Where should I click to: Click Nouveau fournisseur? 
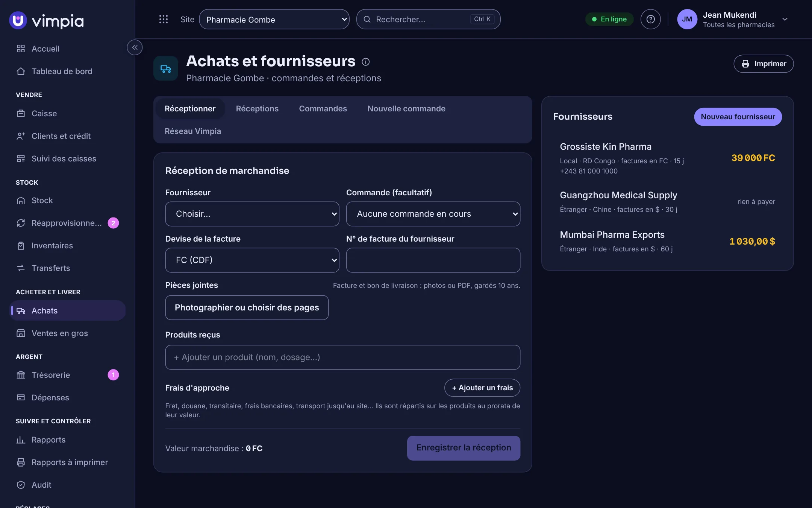(x=738, y=117)
